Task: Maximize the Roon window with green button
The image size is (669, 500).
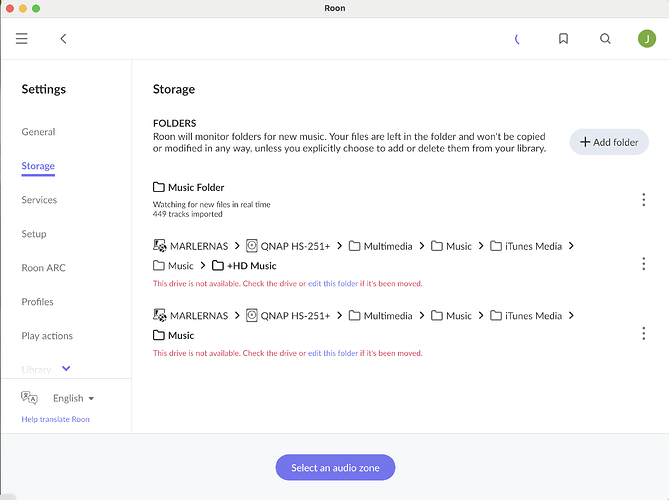Action: coord(36,8)
